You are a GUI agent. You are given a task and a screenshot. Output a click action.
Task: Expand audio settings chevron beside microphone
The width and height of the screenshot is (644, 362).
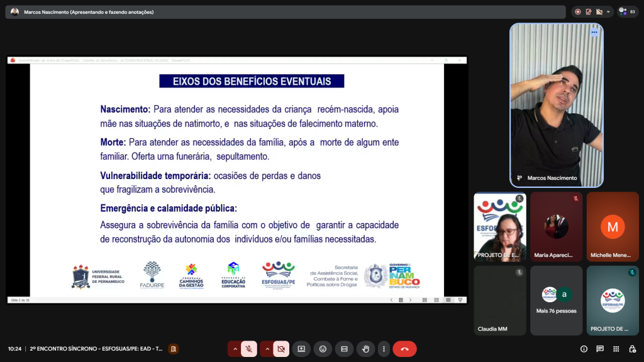[x=235, y=349]
